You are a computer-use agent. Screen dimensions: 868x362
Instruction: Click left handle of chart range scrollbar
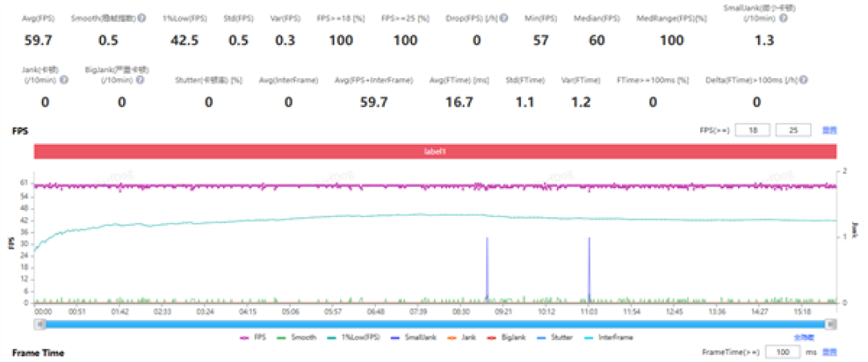[39, 324]
